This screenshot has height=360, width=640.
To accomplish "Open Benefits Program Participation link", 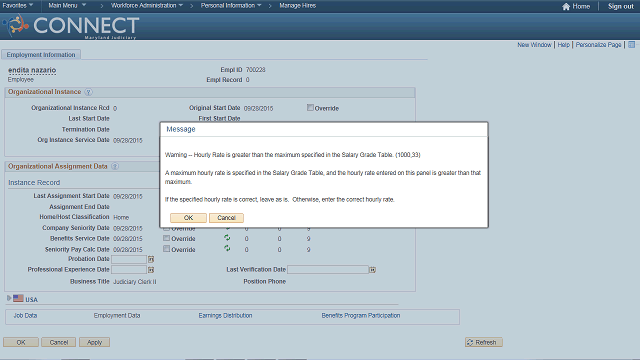I will click(361, 316).
